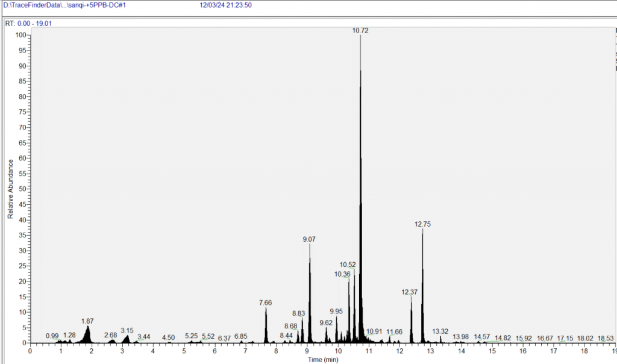Viewport: 617px width, 364px height.
Task: Select the 10.52 peak label
Action: point(348,265)
